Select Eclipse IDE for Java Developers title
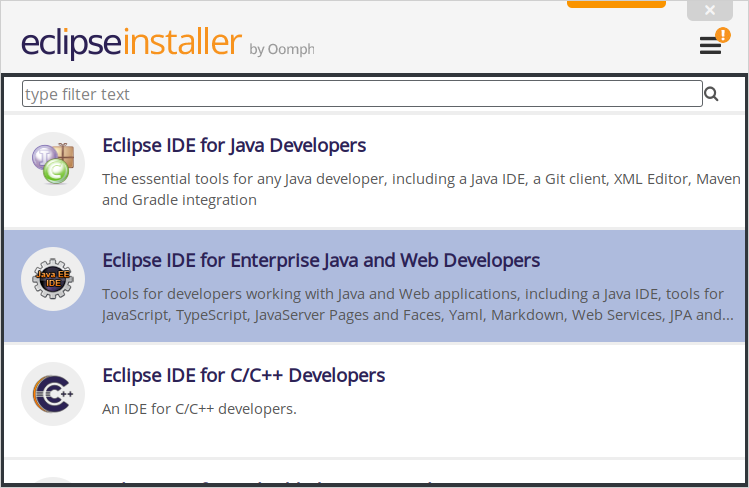The width and height of the screenshot is (749, 488). pyautogui.click(x=234, y=146)
